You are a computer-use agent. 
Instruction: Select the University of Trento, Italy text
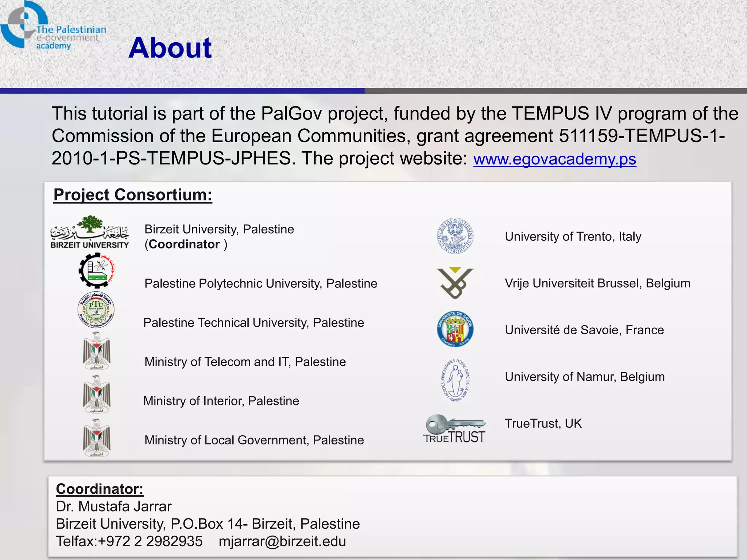[x=573, y=237]
